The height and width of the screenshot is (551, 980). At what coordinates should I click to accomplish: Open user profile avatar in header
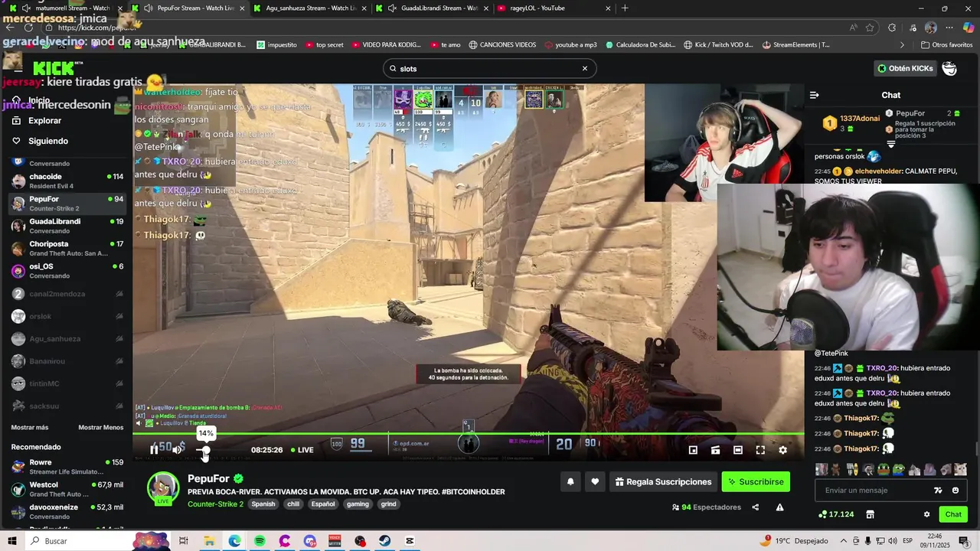pyautogui.click(x=949, y=68)
